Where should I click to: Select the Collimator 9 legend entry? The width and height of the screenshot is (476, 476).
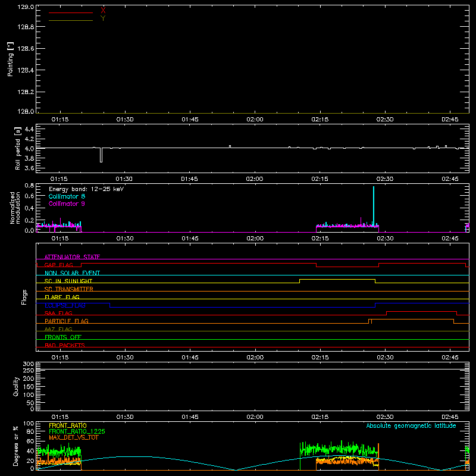point(67,203)
